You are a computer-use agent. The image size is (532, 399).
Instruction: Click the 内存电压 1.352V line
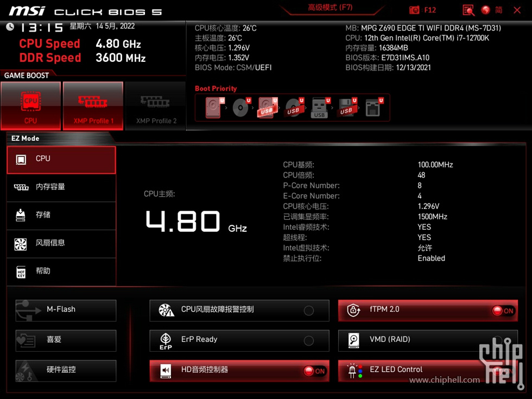[222, 58]
